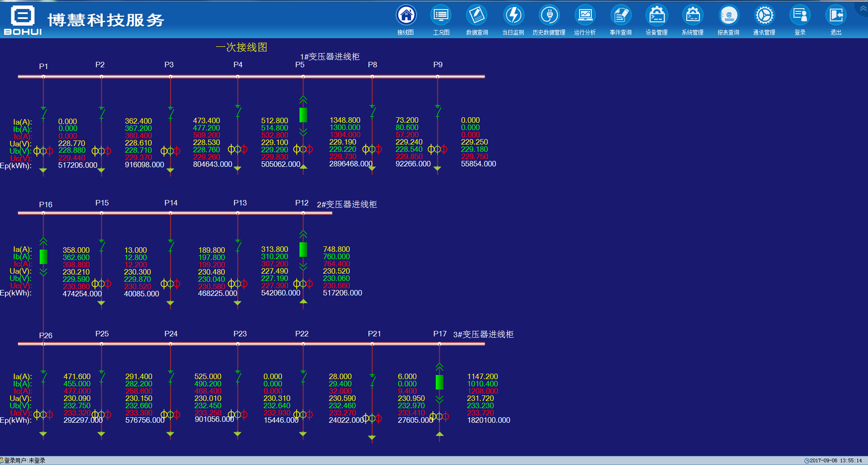Click the 一次接线图 diagram title

click(241, 47)
